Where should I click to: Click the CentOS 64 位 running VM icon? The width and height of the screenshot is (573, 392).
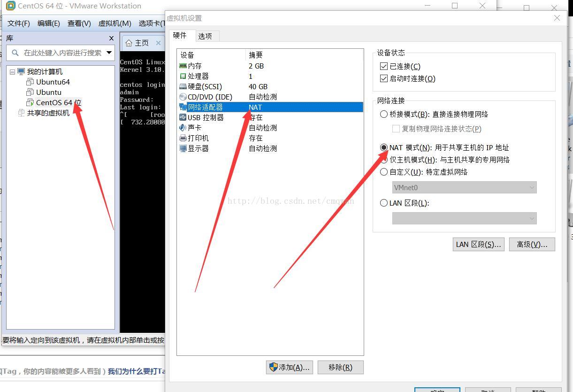click(x=30, y=103)
